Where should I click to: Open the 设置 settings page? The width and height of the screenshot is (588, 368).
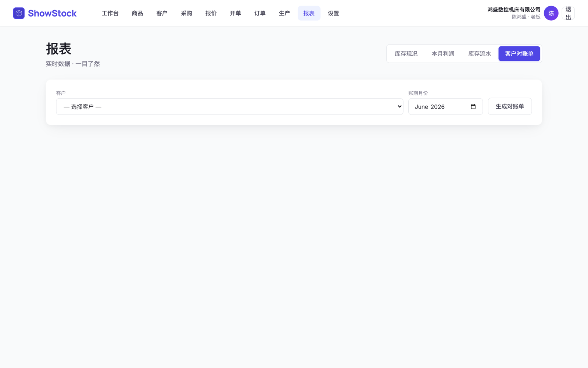click(333, 13)
